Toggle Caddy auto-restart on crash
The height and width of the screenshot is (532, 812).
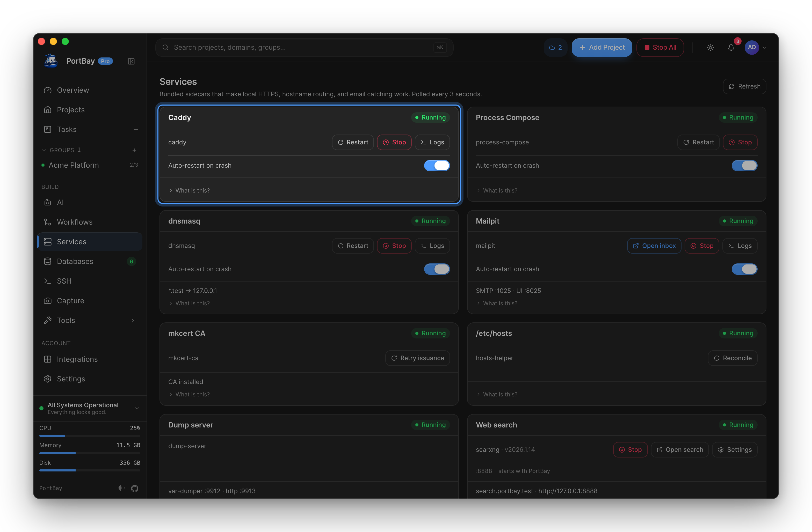[437, 166]
